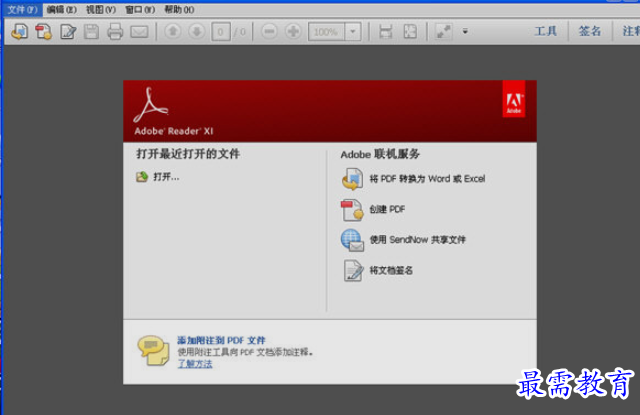The width and height of the screenshot is (640, 415).
Task: Click the 创建 PDF link
Action: [387, 209]
